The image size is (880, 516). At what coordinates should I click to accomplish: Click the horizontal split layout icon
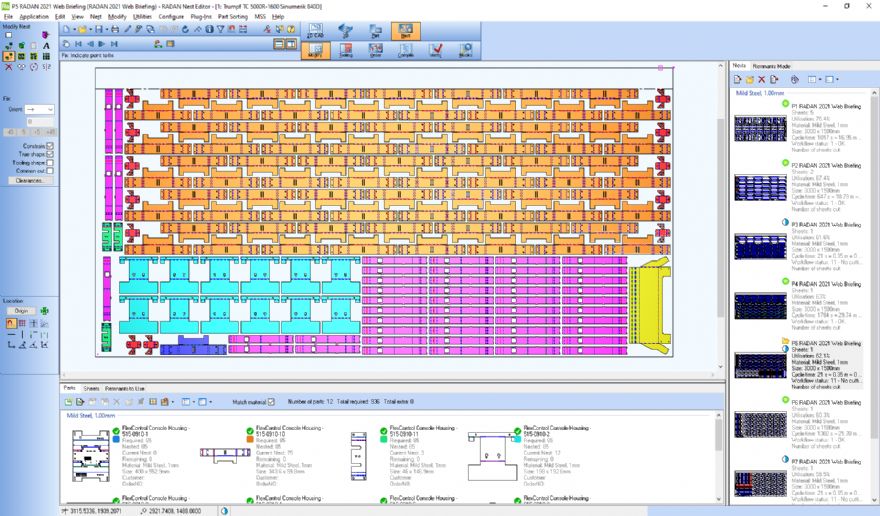pos(279,44)
